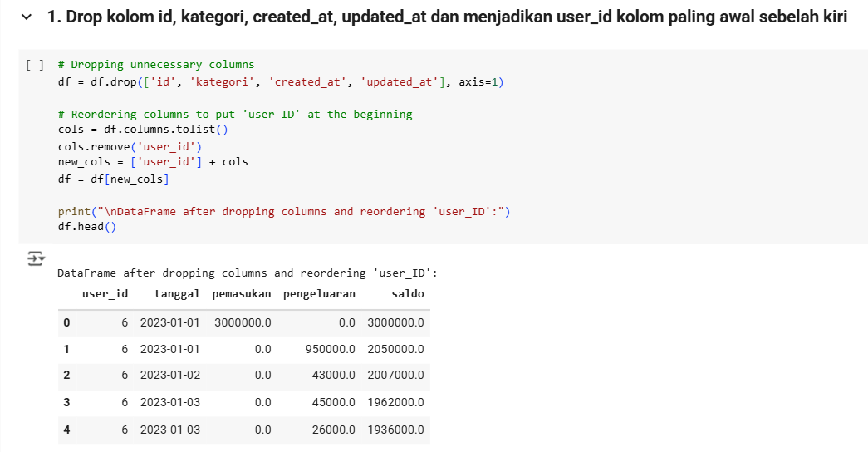Select the pengeluaran column header
Image resolution: width=868 pixels, height=452 pixels.
319,293
